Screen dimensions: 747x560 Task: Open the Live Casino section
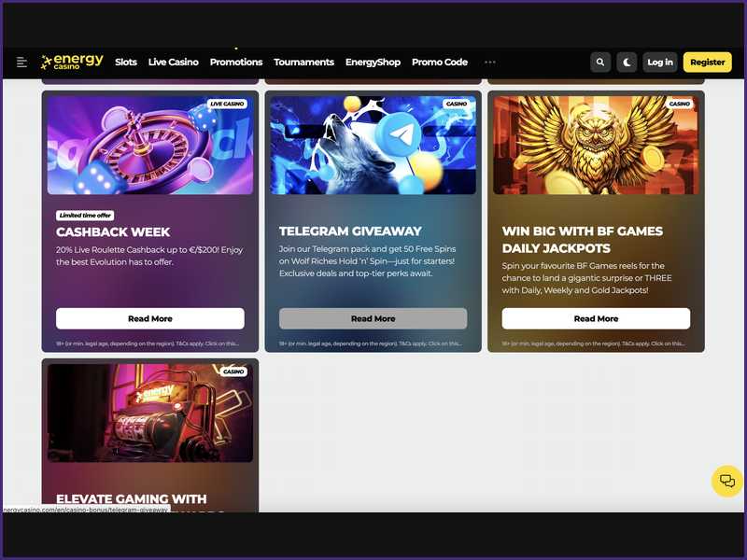click(x=173, y=63)
